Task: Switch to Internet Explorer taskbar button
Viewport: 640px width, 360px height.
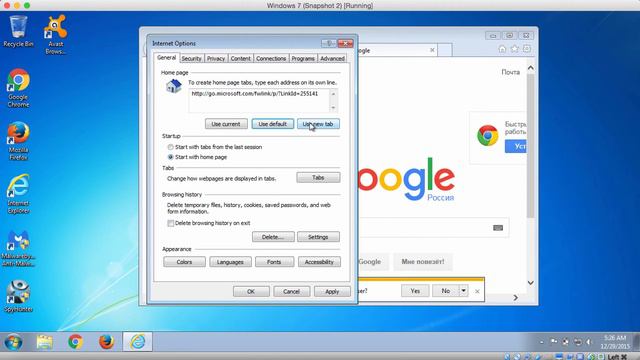Action: (x=138, y=342)
